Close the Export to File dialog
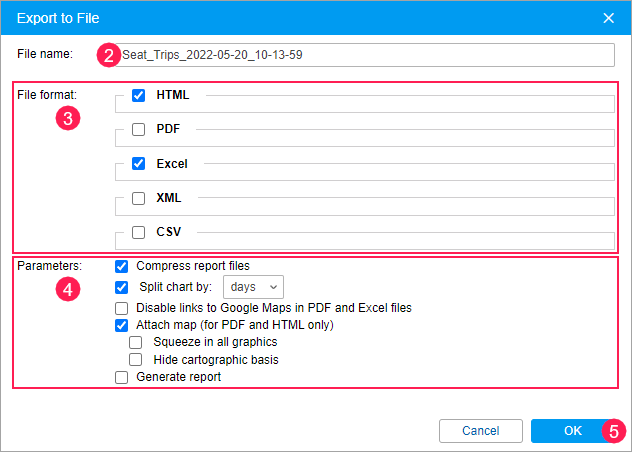Image resolution: width=632 pixels, height=452 pixels. point(608,18)
